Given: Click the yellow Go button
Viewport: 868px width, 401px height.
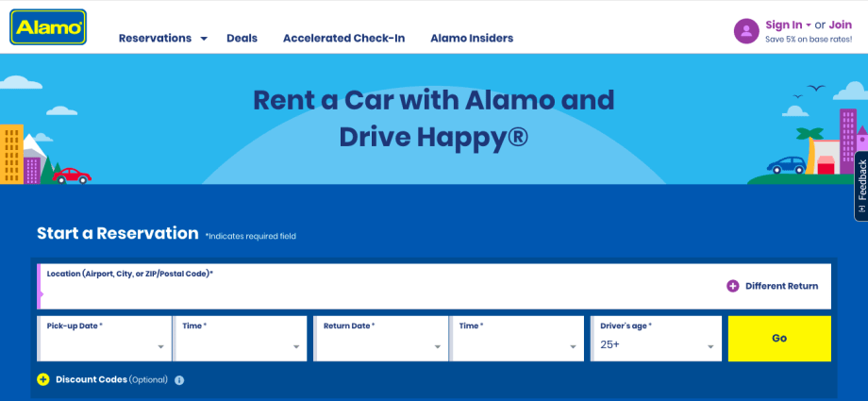Looking at the screenshot, I should (x=779, y=339).
